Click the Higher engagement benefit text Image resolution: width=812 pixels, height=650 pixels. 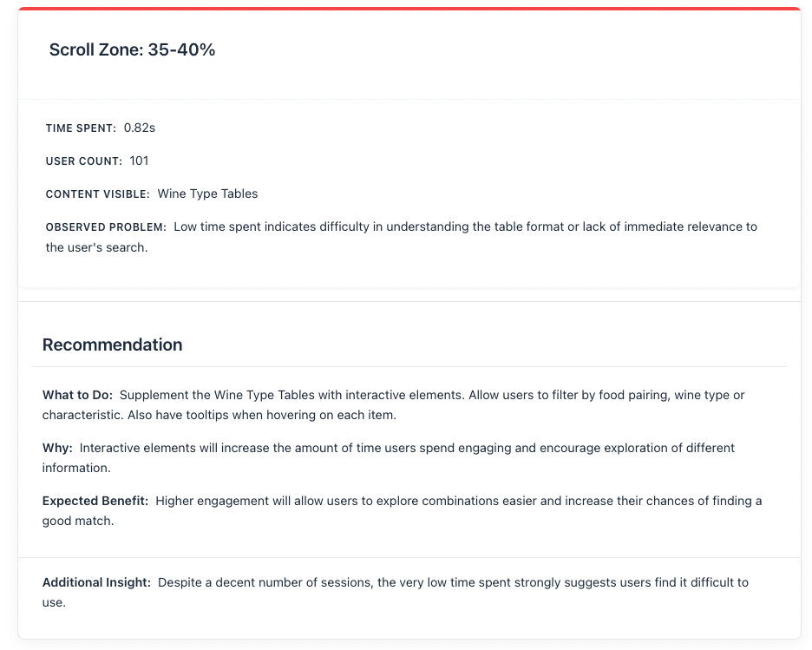pyautogui.click(x=402, y=510)
